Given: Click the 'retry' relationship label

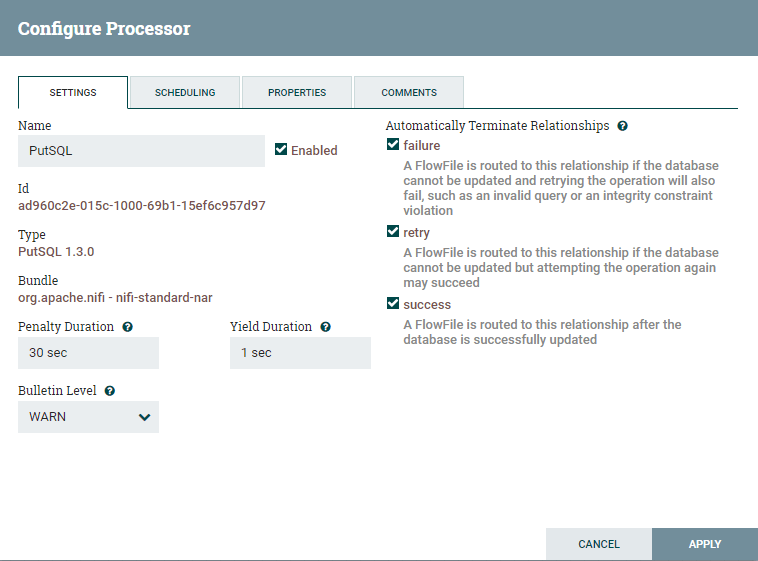Looking at the screenshot, I should click(x=416, y=233).
